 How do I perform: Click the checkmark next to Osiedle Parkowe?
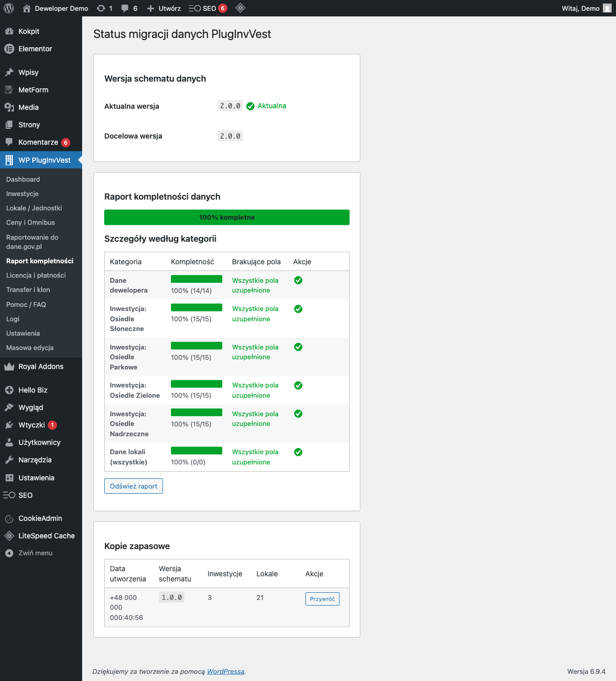[x=298, y=347]
